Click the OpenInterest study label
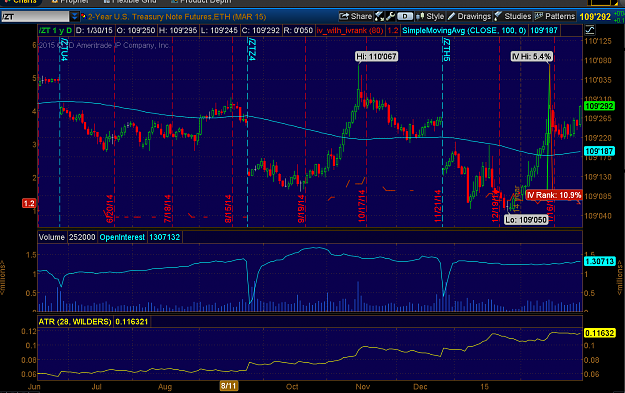The width and height of the screenshot is (625, 393). (122, 237)
